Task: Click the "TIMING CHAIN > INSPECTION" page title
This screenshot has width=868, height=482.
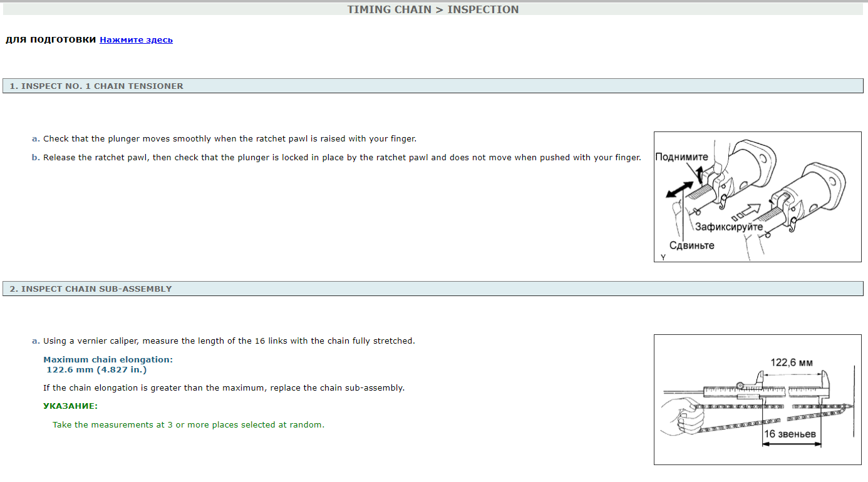Action: (x=433, y=9)
